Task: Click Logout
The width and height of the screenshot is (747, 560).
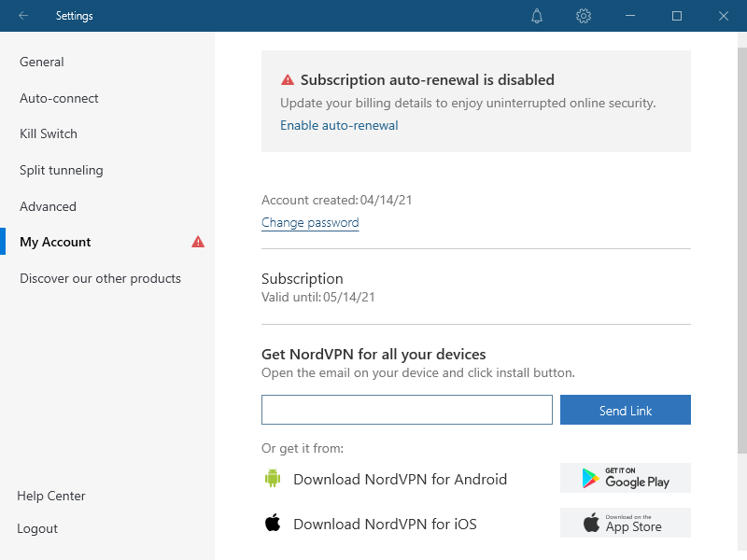Action: point(37,528)
